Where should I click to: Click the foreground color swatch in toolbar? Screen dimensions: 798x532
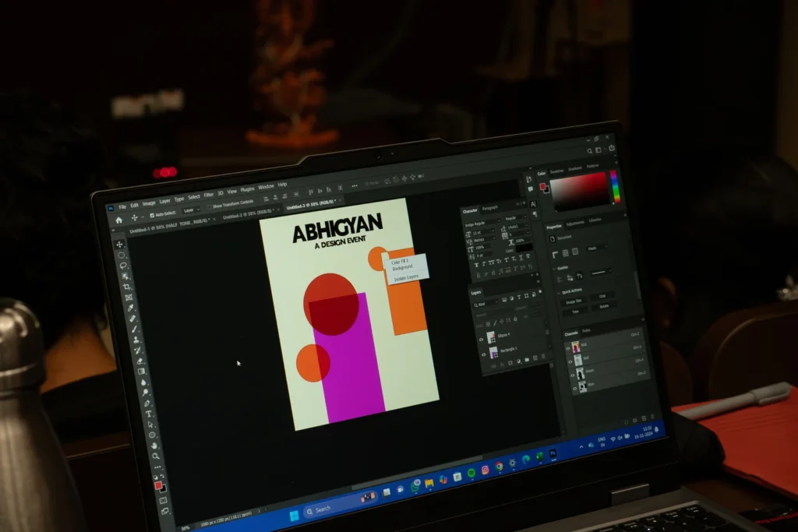[158, 485]
